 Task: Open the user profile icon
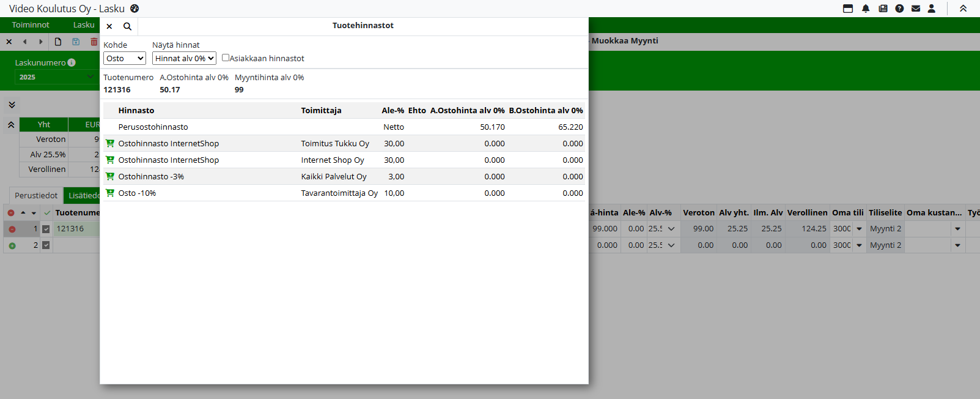click(932, 9)
